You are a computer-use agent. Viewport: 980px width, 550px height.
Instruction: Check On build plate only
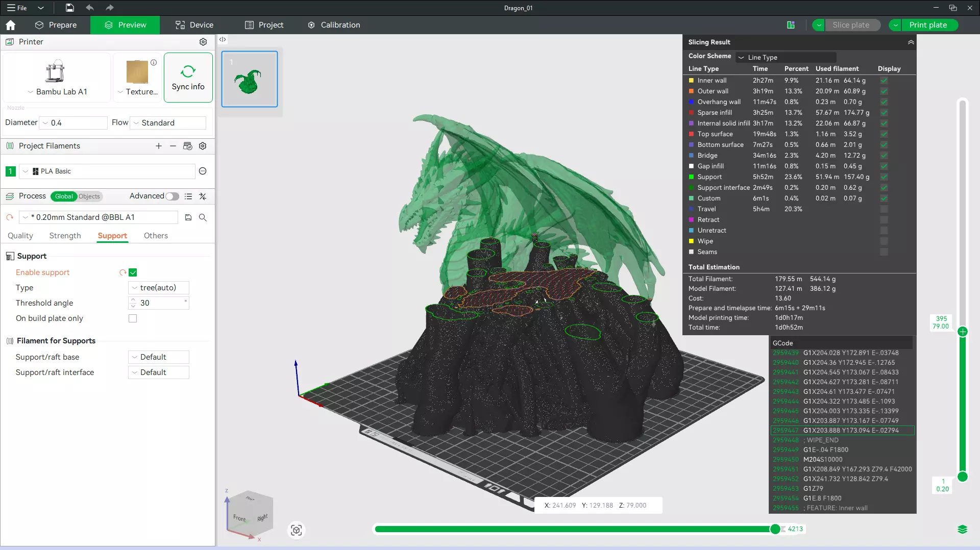click(x=133, y=318)
